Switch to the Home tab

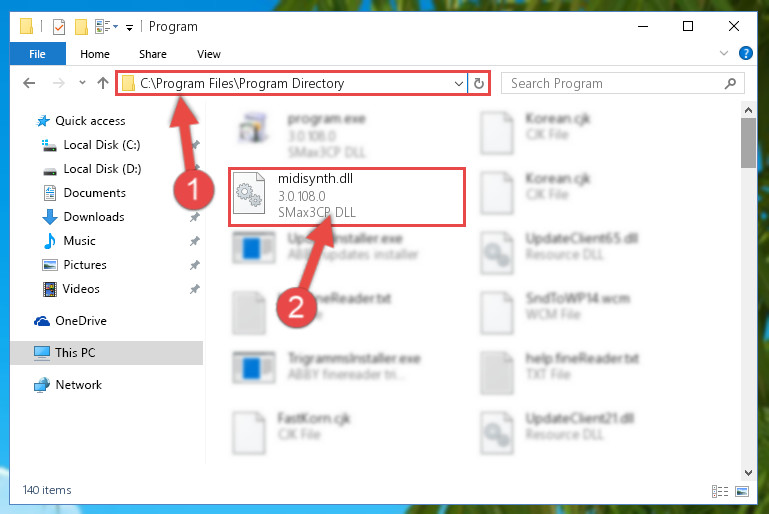tap(95, 54)
